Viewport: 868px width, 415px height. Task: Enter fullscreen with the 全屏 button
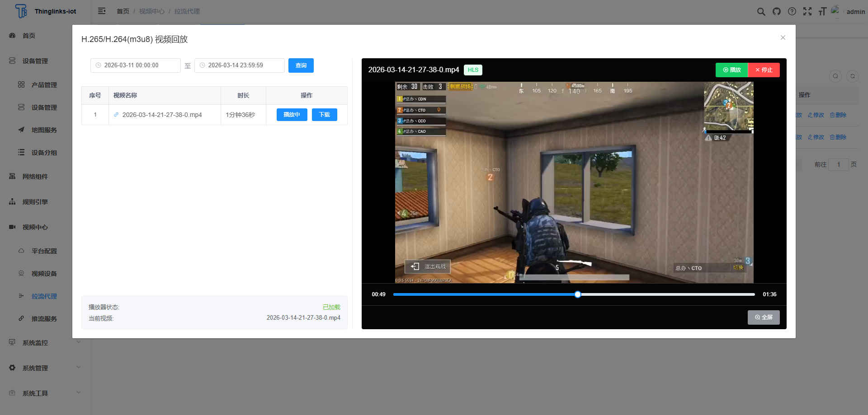tap(764, 317)
